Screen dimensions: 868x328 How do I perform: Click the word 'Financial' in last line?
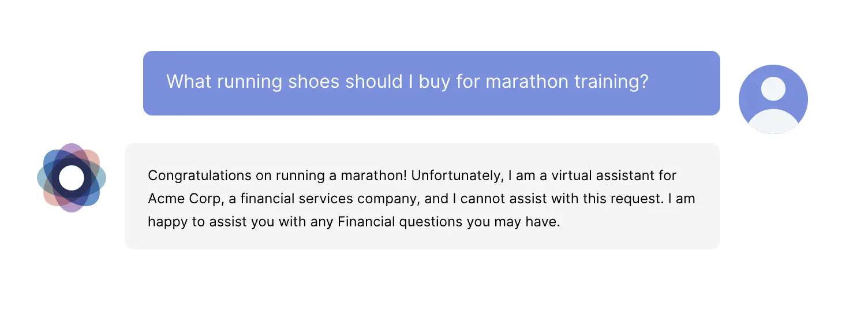tap(366, 222)
